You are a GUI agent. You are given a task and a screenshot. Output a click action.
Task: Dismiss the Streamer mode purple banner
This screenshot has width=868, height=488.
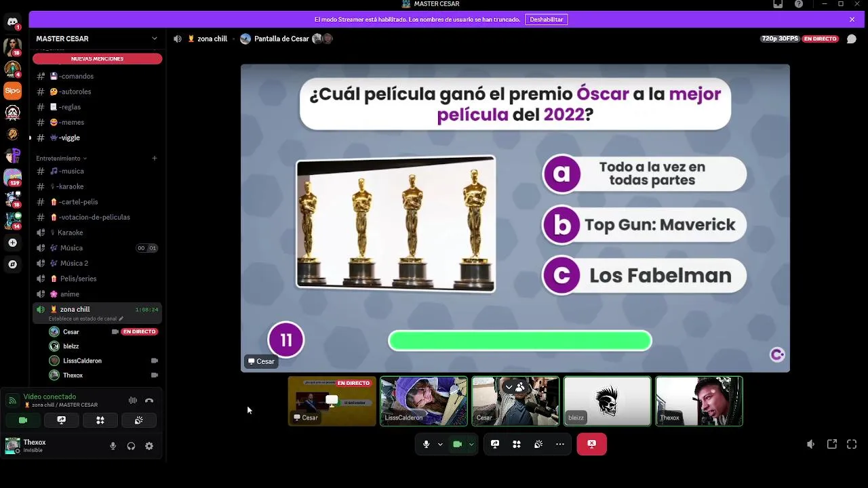[852, 20]
